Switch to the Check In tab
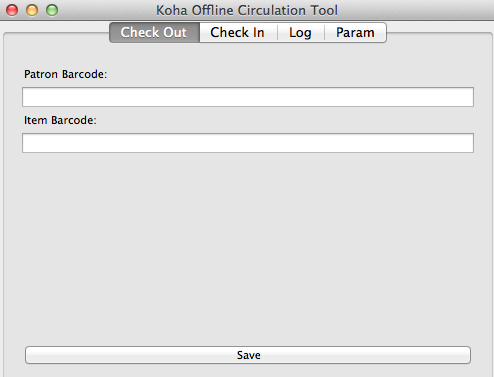 [x=238, y=33]
